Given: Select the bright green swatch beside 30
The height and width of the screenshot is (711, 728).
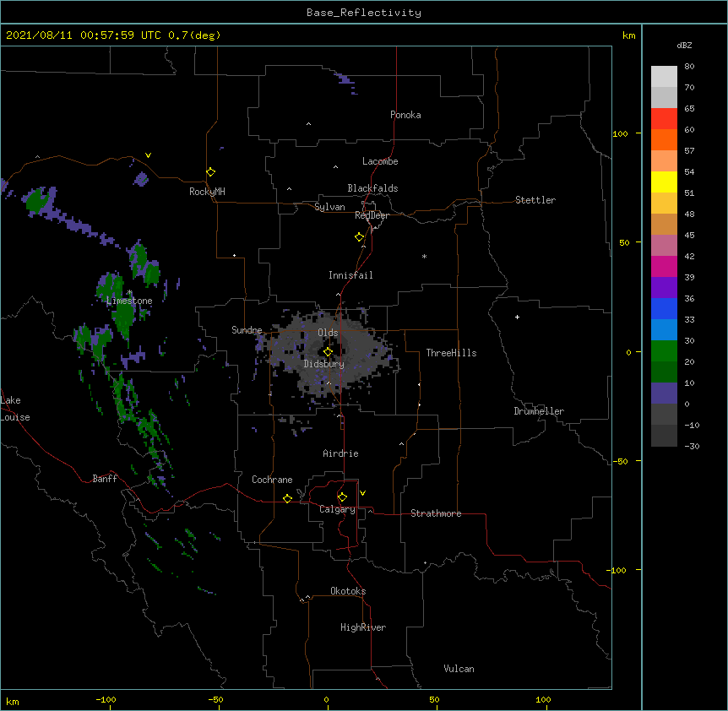Looking at the screenshot, I should [664, 351].
